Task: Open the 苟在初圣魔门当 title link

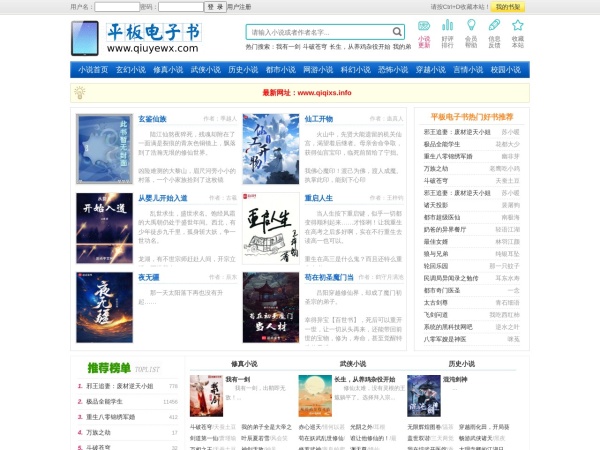Action: tap(329, 277)
